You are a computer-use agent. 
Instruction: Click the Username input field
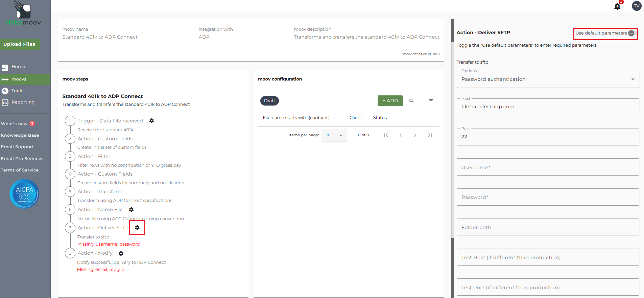tap(548, 167)
